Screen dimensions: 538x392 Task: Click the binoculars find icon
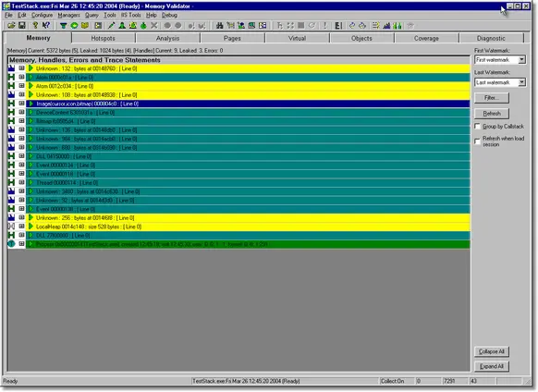tap(220, 25)
